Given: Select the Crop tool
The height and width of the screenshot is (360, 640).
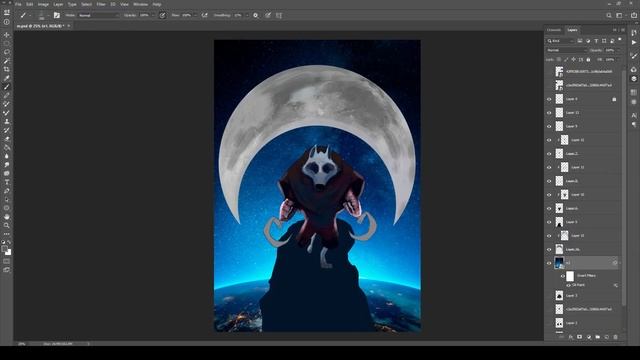Looking at the screenshot, I should [7, 69].
